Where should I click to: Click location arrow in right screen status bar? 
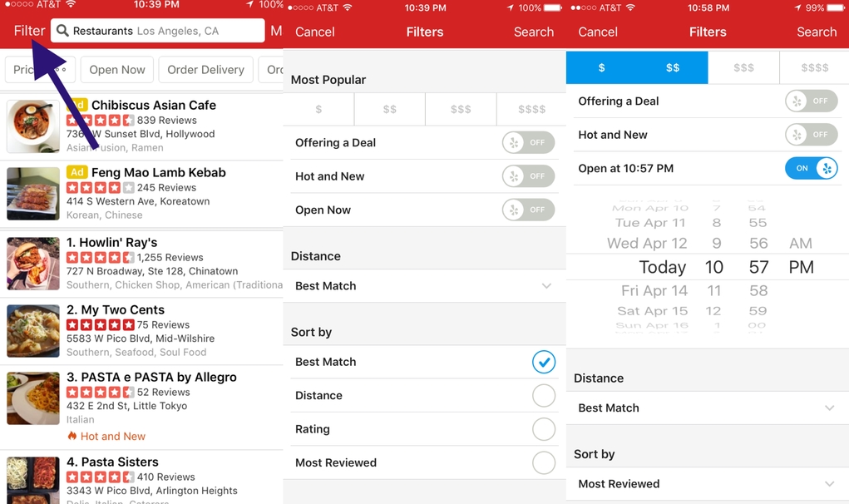coord(797,7)
